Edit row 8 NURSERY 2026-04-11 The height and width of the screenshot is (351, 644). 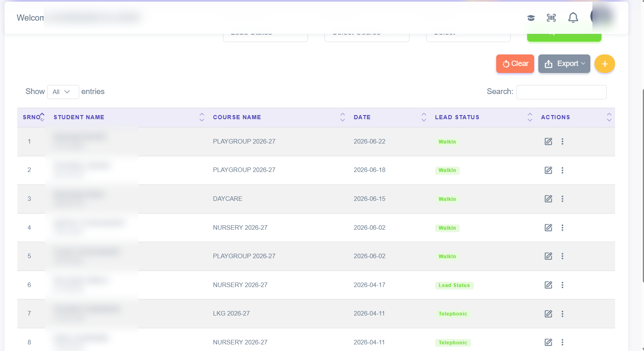click(548, 342)
